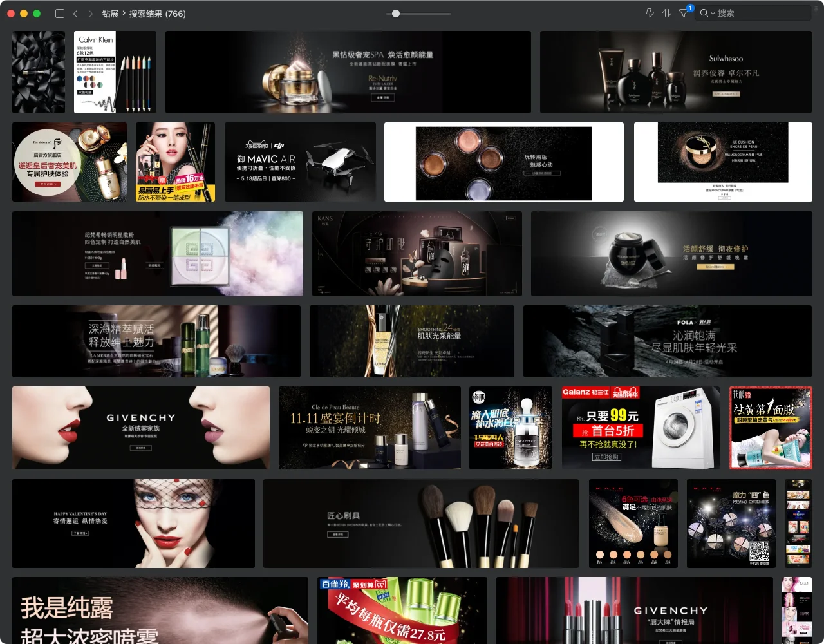Click the 搜索结果 (766) breadcrumb
The height and width of the screenshot is (644, 824).
(157, 14)
